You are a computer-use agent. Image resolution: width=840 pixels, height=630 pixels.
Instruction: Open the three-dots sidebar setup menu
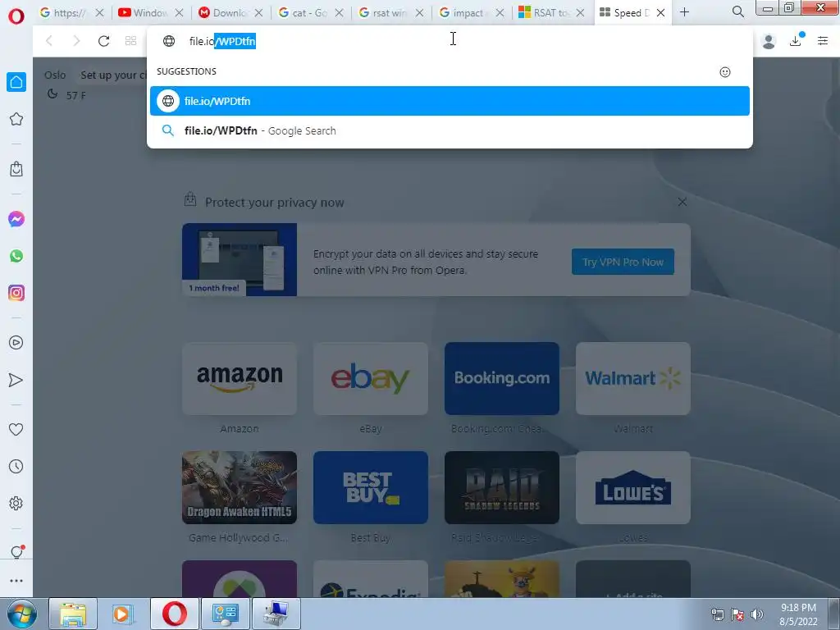point(16,581)
